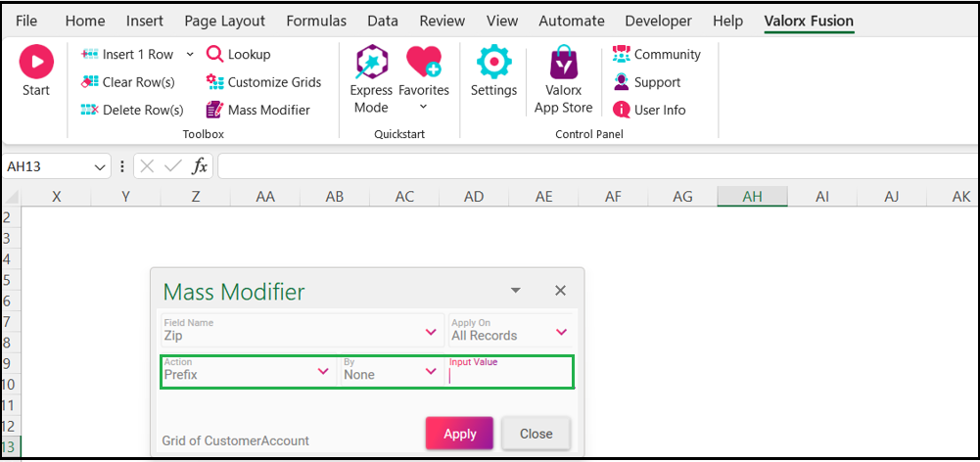Screen dimensions: 980x462
Task: Click the formula bar options dots
Action: (x=122, y=167)
